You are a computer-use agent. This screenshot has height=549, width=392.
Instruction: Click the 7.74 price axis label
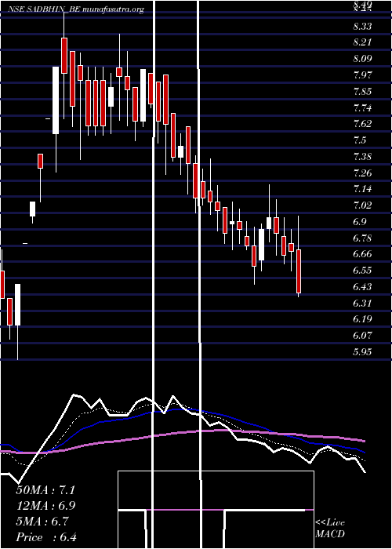362,107
